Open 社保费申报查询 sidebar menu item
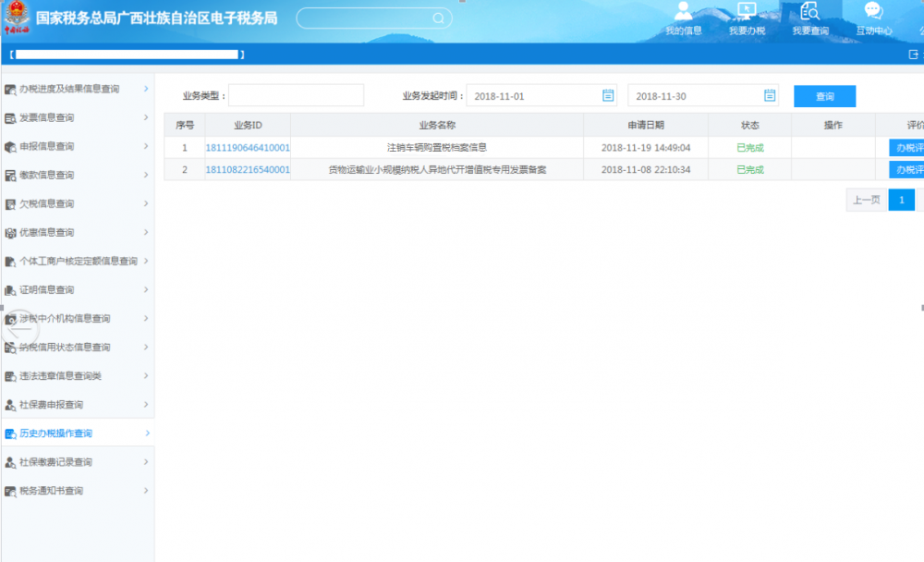The width and height of the screenshot is (924, 562). (52, 405)
